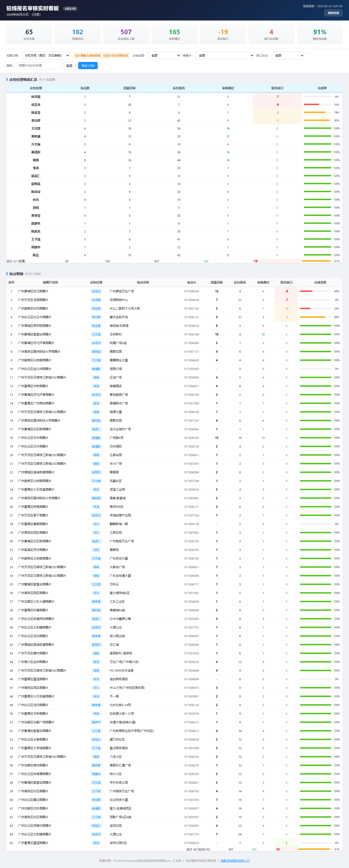
Task: Click the 55% progress bar in summary table
Action: pyautogui.click(x=317, y=104)
